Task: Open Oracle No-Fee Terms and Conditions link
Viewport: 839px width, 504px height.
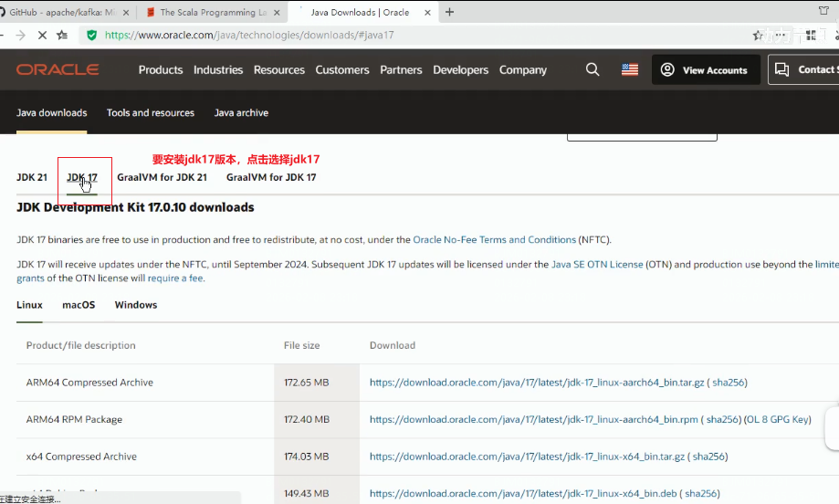Action: click(495, 240)
